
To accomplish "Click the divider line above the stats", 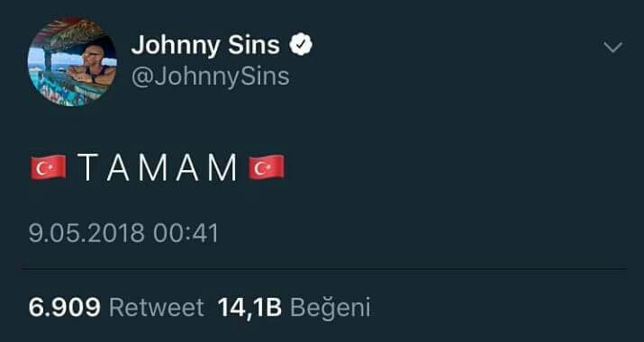I will pos(324,269).
